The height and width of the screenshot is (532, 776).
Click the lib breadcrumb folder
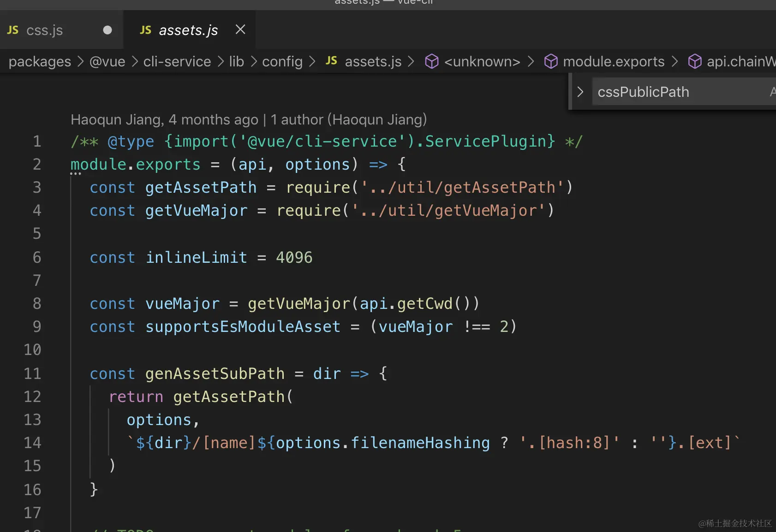point(236,61)
